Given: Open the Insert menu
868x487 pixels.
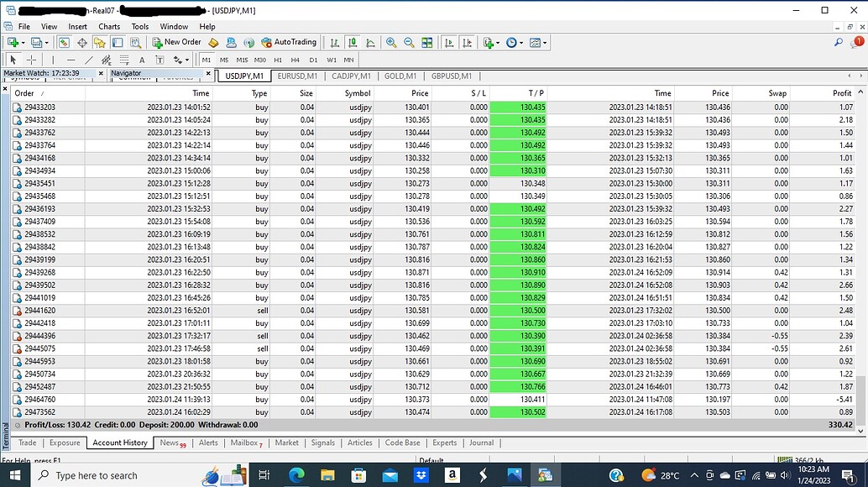Looking at the screenshot, I should pyautogui.click(x=77, y=27).
